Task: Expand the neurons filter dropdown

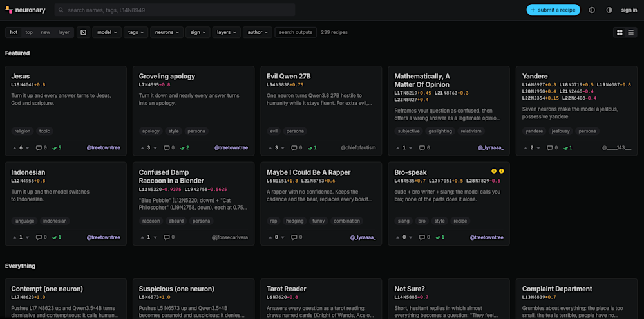Action: 167,32
